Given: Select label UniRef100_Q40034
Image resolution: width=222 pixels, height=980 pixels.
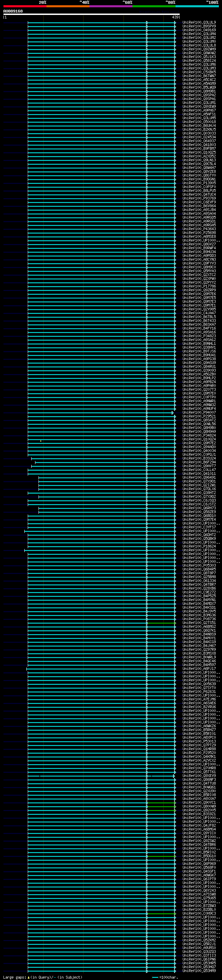Looking at the screenshot, I should (x=199, y=451).
